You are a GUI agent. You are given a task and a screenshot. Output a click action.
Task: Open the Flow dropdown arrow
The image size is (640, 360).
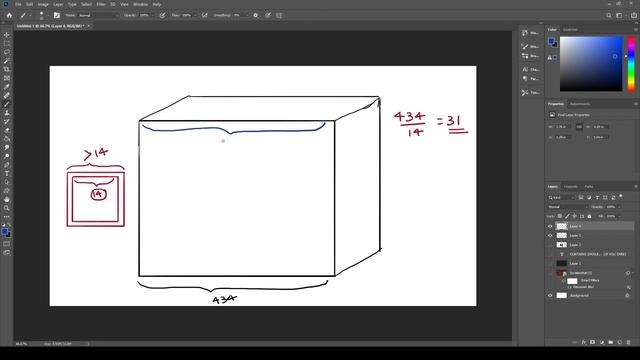pyautogui.click(x=195, y=16)
